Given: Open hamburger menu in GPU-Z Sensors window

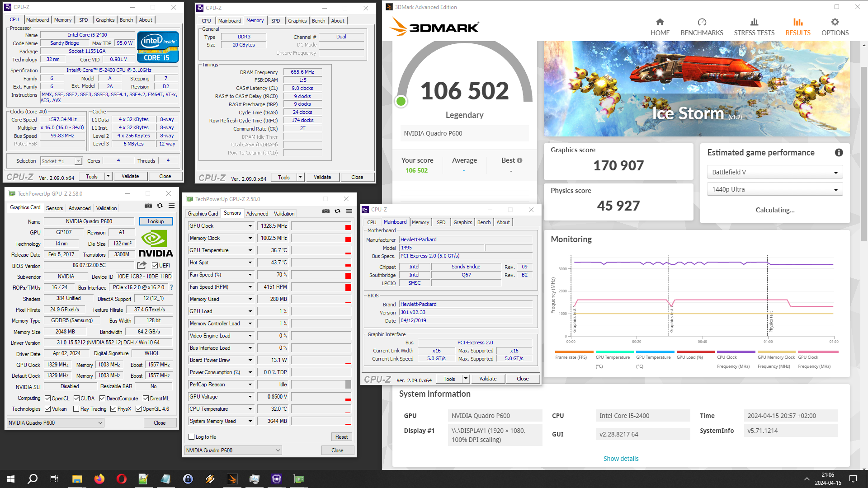Looking at the screenshot, I should pos(349,211).
